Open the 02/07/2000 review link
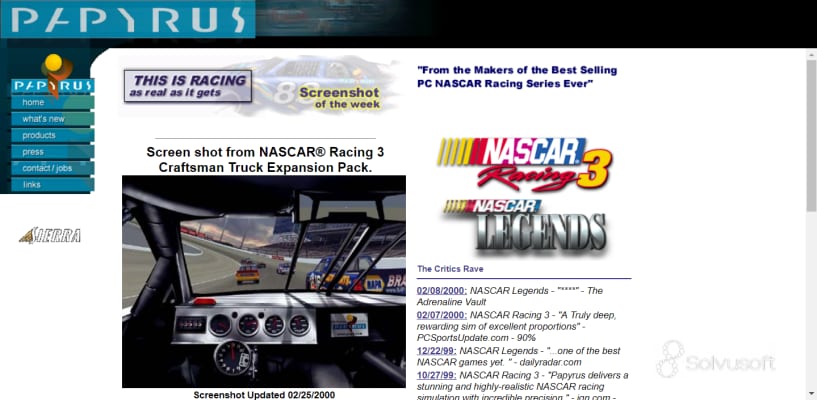The width and height of the screenshot is (817, 400). 442,315
